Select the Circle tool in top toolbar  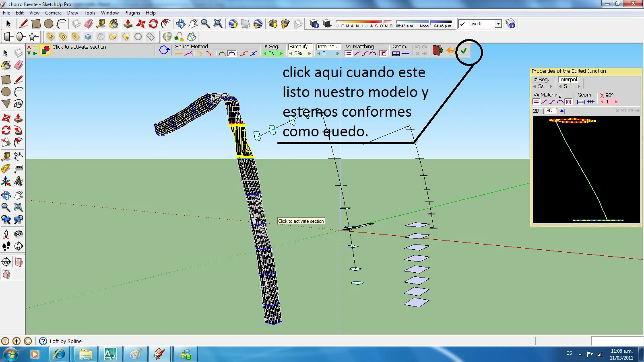tap(49, 24)
